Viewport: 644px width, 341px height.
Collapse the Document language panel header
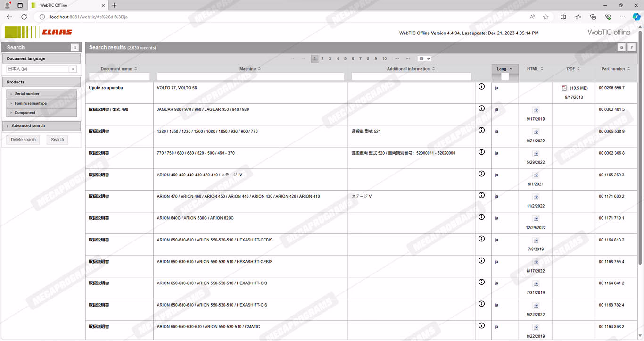tap(41, 59)
